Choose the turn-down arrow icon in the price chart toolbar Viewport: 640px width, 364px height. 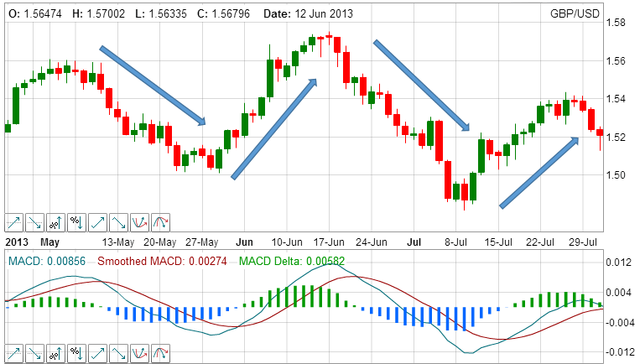pos(119,222)
